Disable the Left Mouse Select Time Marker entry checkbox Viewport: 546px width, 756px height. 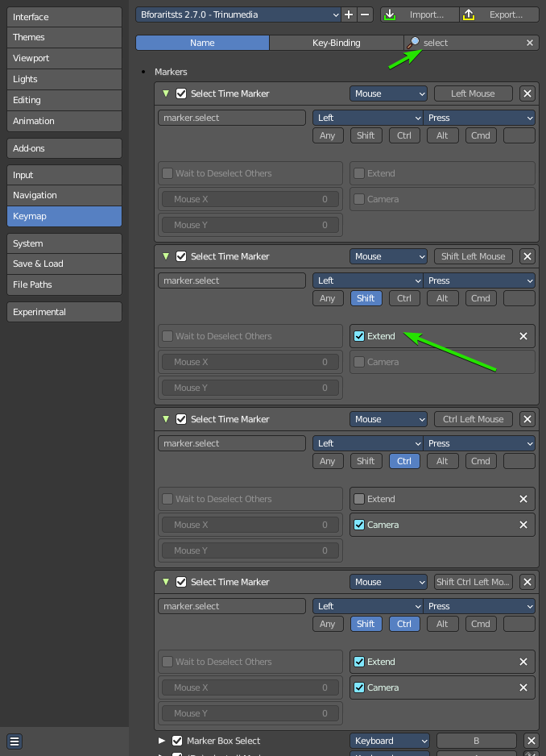click(181, 93)
